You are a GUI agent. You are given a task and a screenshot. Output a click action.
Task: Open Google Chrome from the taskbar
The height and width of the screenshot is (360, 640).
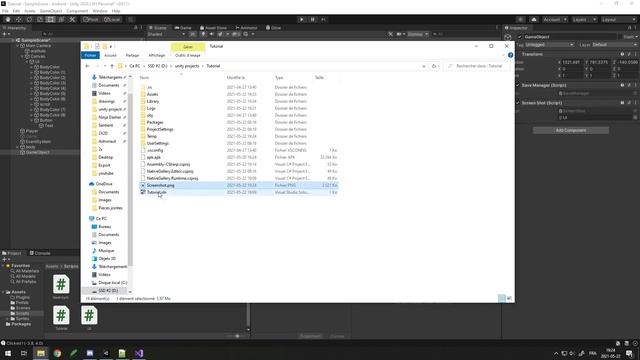(x=57, y=353)
